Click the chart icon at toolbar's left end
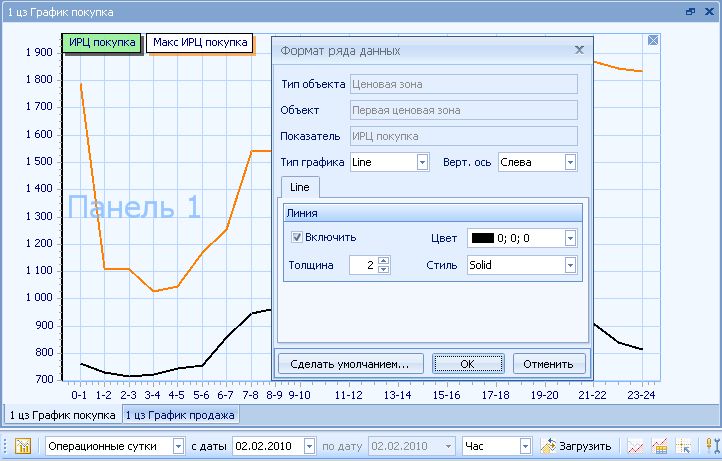722x461 pixels. tap(23, 445)
